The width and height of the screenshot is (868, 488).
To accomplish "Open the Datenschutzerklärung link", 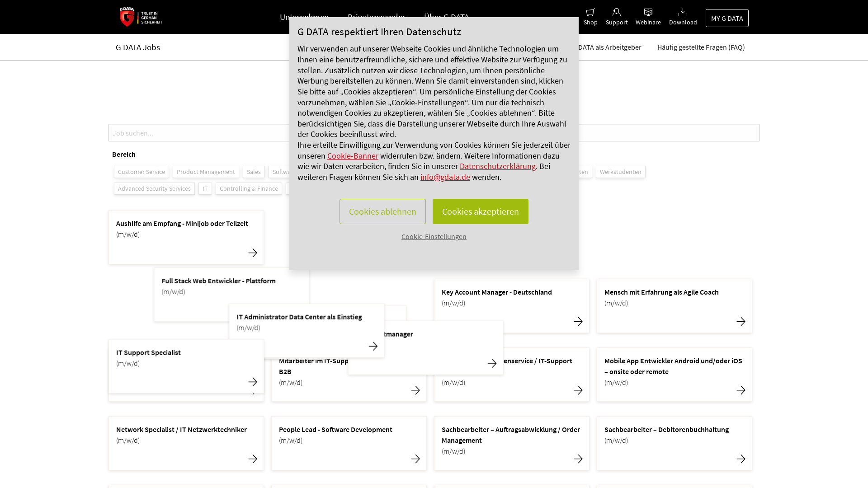I will pos(497,166).
